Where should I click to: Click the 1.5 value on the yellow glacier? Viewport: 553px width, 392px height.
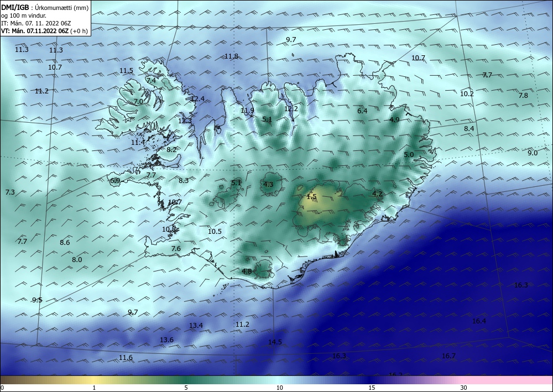point(312,197)
